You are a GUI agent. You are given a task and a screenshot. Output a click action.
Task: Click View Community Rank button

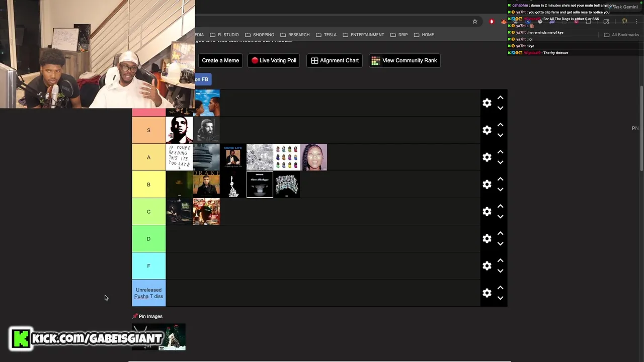405,60
